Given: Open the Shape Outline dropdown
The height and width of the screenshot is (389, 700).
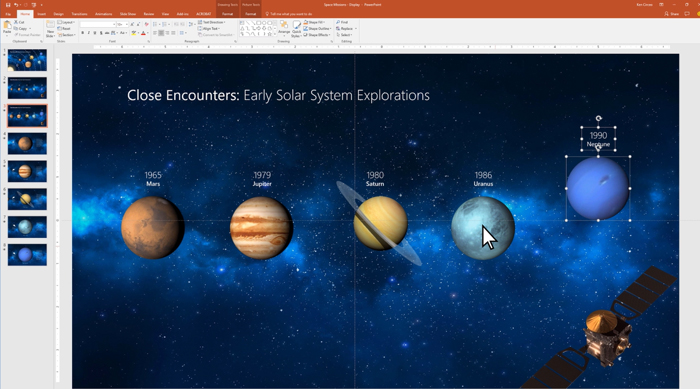Looking at the screenshot, I should point(317,29).
